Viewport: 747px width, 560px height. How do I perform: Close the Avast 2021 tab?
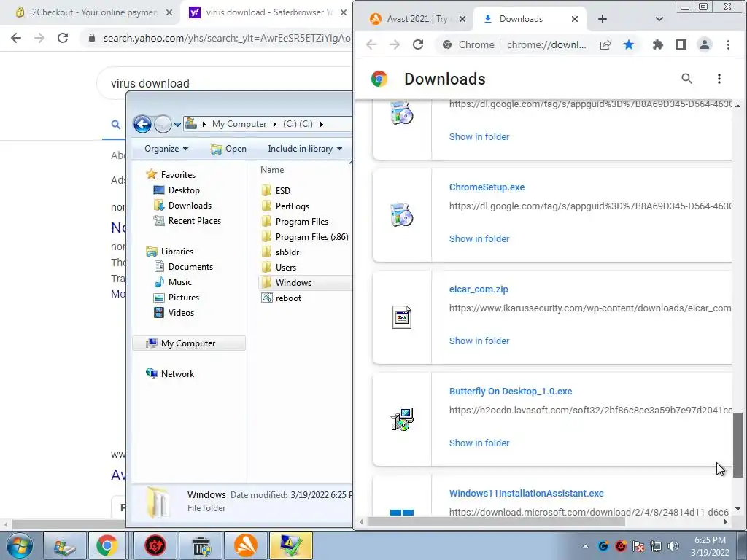(x=462, y=19)
